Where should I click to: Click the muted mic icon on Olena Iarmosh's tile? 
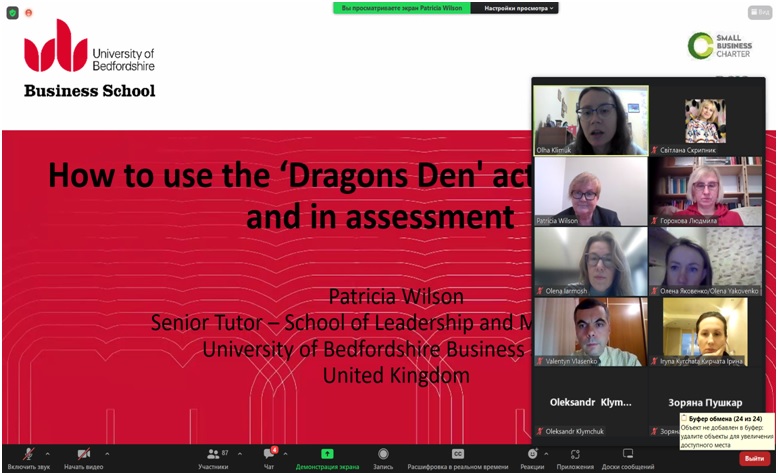[540, 291]
